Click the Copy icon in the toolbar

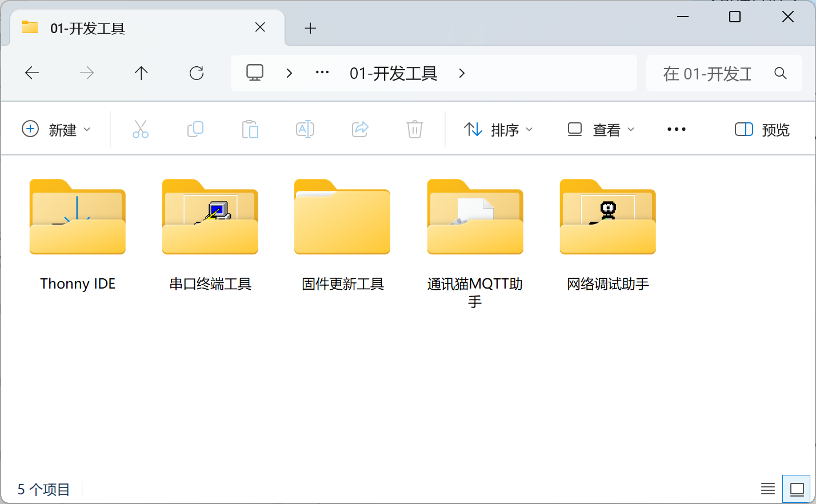(x=195, y=129)
